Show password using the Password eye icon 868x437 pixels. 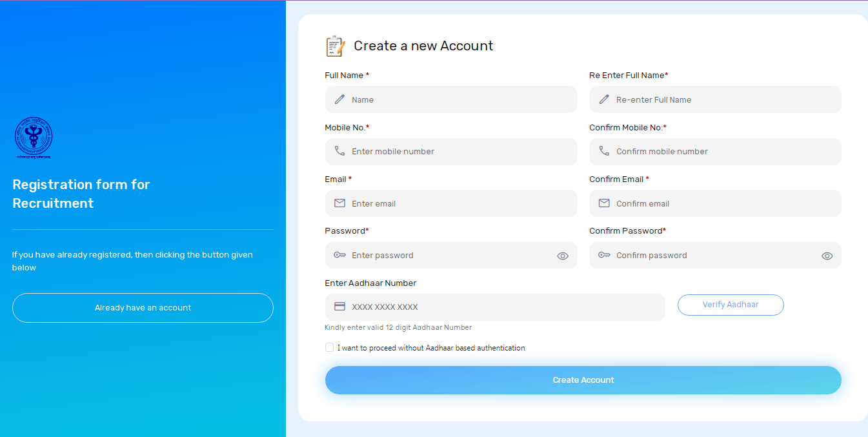[563, 256]
